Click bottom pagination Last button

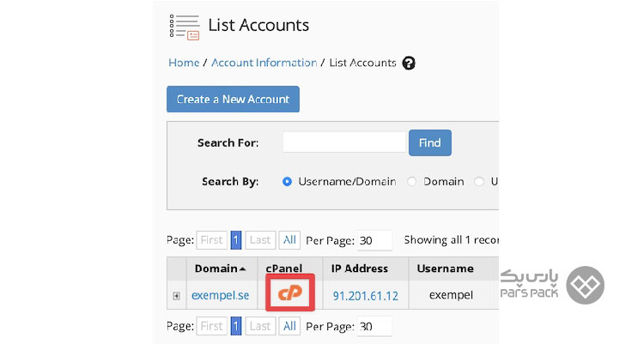tap(260, 326)
